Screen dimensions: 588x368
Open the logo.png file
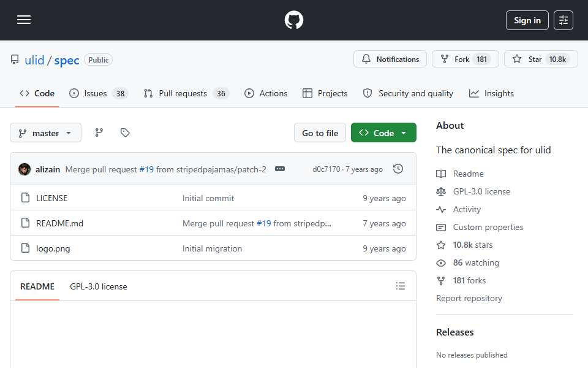(x=53, y=248)
